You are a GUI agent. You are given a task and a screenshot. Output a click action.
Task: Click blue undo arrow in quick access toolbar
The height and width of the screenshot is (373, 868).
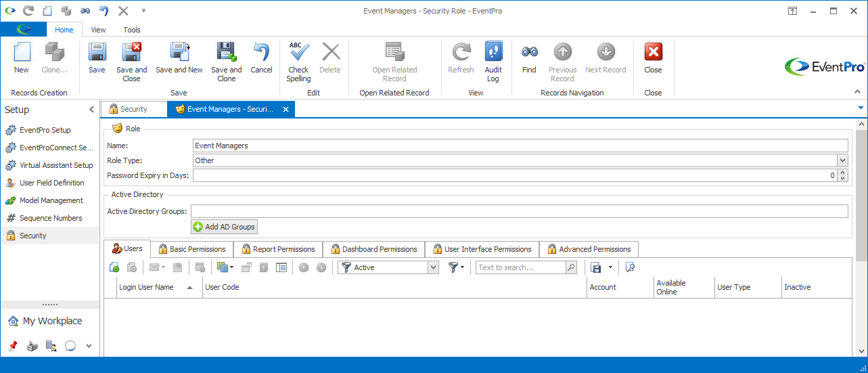coord(104,11)
